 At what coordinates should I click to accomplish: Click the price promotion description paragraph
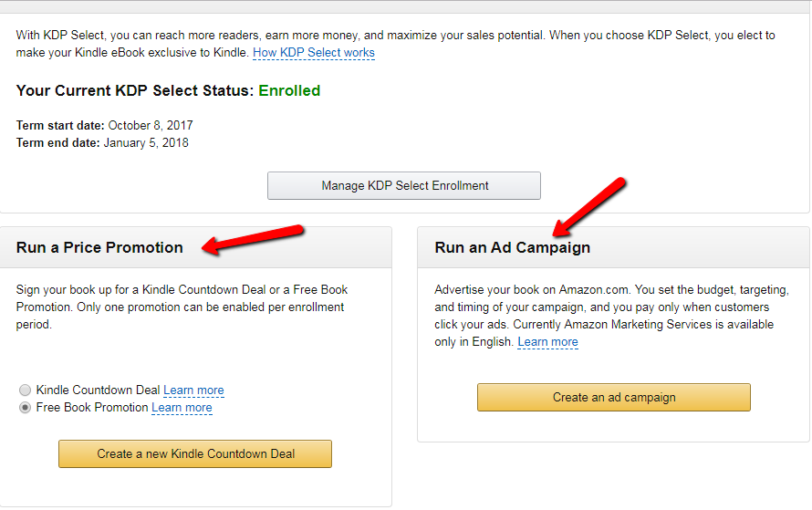(x=182, y=307)
